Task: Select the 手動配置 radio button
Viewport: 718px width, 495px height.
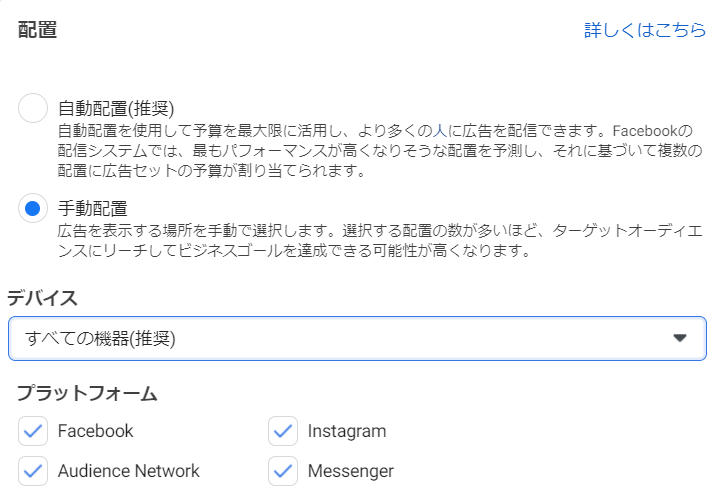Action: [x=33, y=208]
